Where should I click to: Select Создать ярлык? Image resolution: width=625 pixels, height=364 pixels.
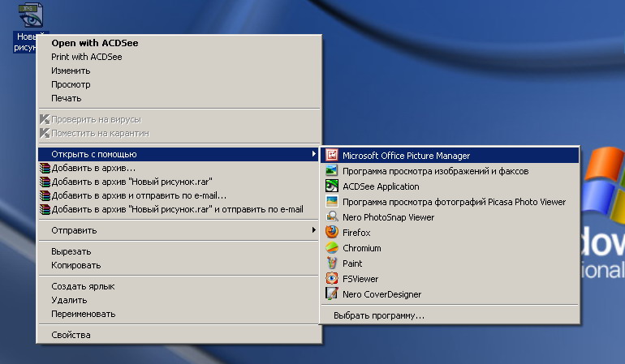[x=179, y=286]
